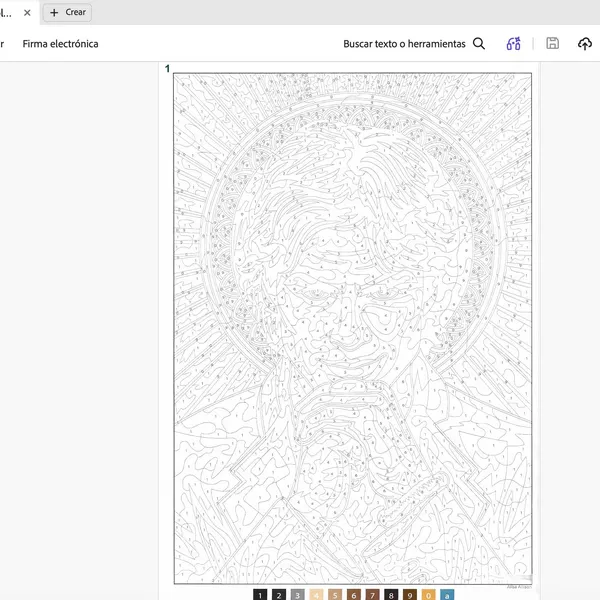The image size is (600, 600).
Task: Select orange color swatch number 0
Action: tap(428, 595)
